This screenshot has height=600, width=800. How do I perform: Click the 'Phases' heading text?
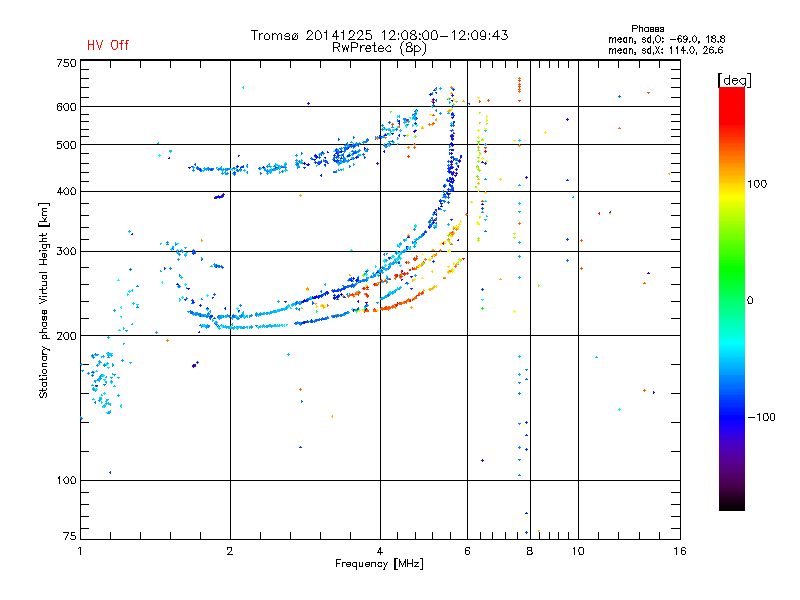click(x=647, y=29)
